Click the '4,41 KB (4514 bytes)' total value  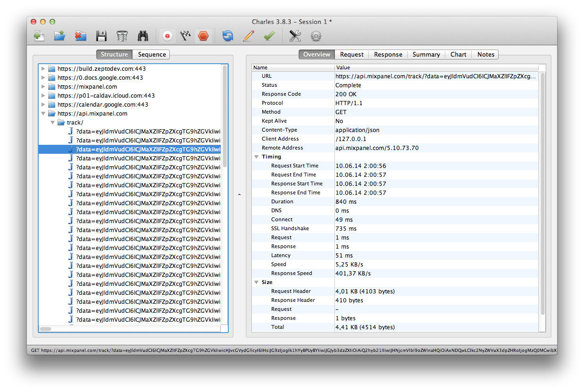(365, 327)
